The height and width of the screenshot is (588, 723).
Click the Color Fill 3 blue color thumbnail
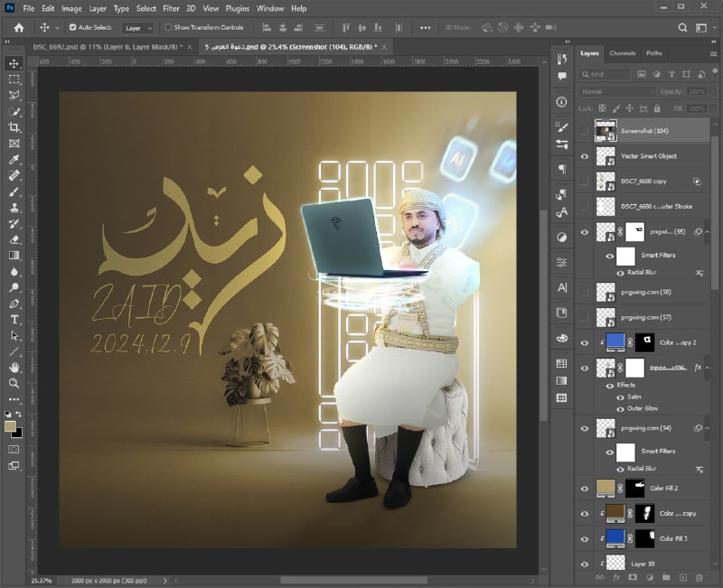615,538
